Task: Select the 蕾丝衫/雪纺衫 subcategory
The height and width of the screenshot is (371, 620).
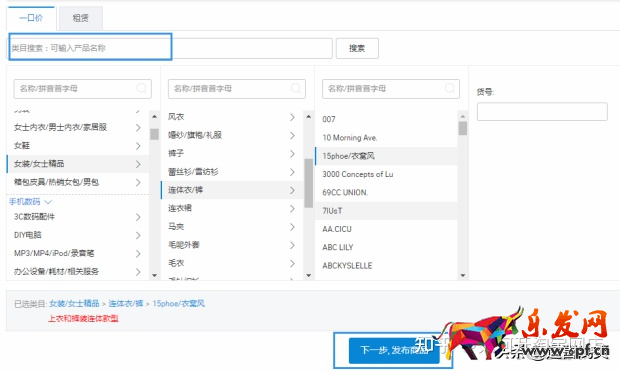Action: click(x=232, y=172)
